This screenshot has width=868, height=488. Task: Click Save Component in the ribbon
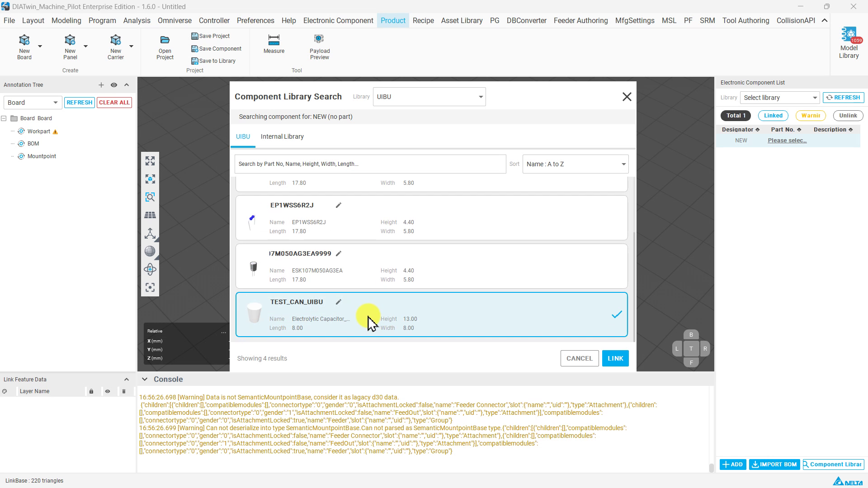pos(217,49)
